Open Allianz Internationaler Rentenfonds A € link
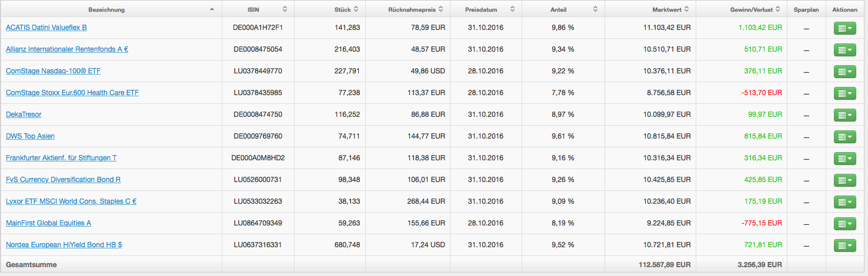868x276 pixels. tap(67, 49)
